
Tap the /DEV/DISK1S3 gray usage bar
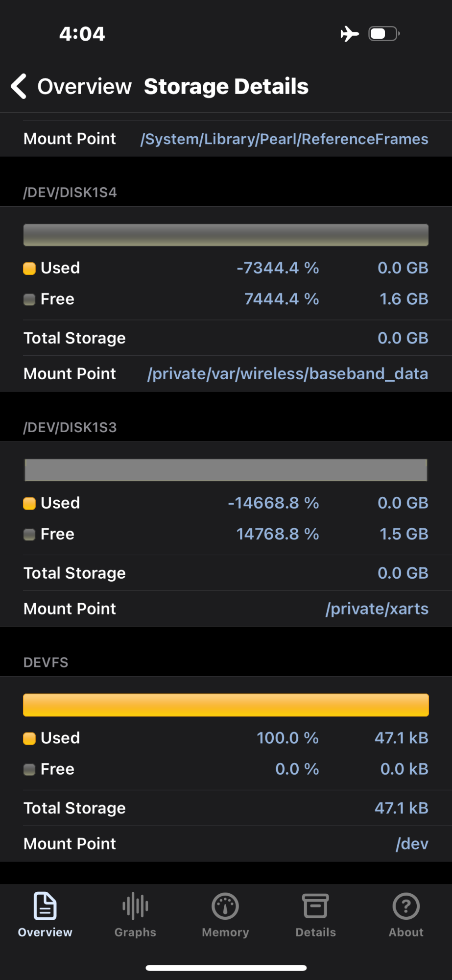tap(226, 470)
